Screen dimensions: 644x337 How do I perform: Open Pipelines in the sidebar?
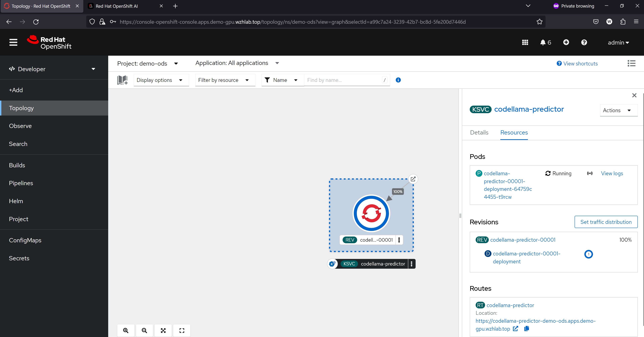point(21,183)
